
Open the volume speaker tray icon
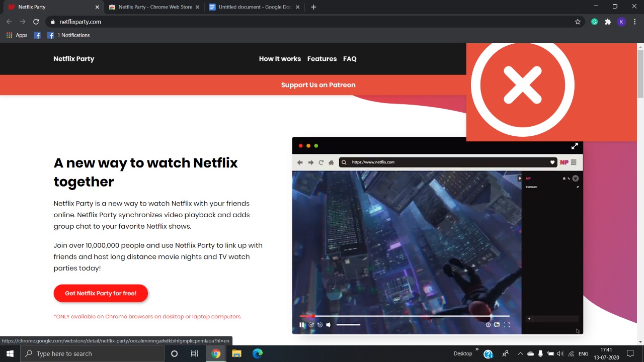pyautogui.click(x=560, y=353)
